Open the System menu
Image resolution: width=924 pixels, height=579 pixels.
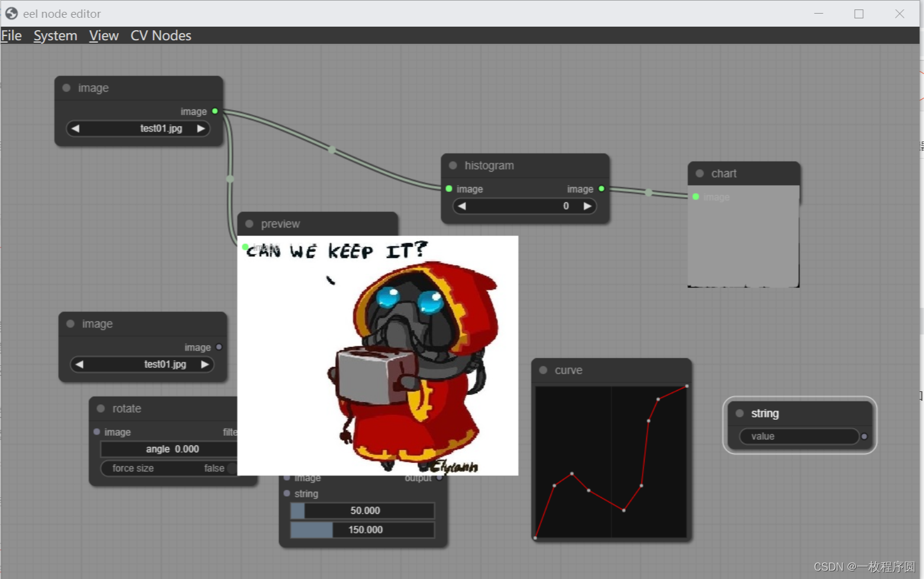click(55, 36)
